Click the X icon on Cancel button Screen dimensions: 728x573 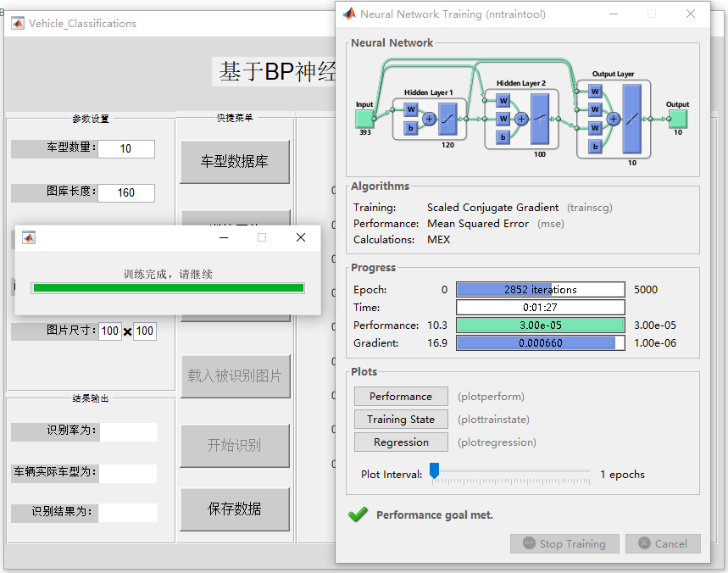(644, 542)
